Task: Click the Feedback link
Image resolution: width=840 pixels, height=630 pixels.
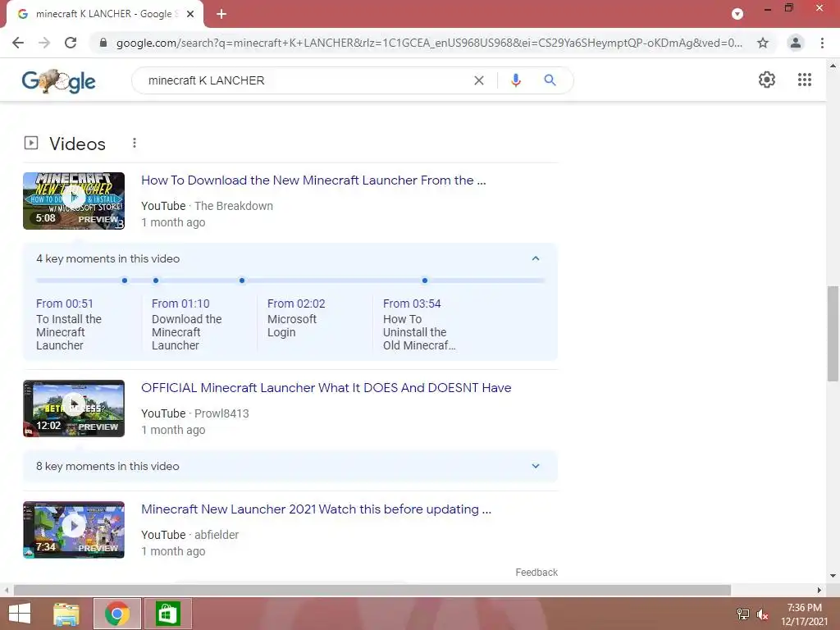Action: 536,572
